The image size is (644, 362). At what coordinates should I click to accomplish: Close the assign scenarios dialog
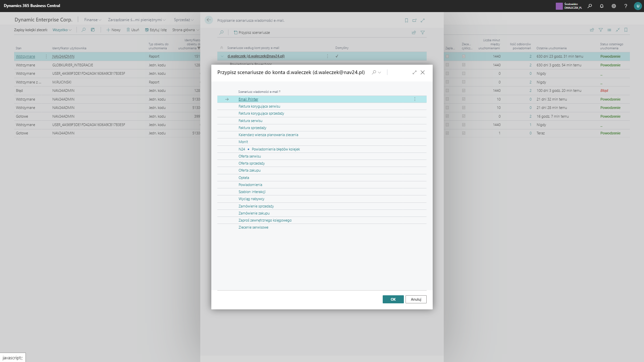423,72
